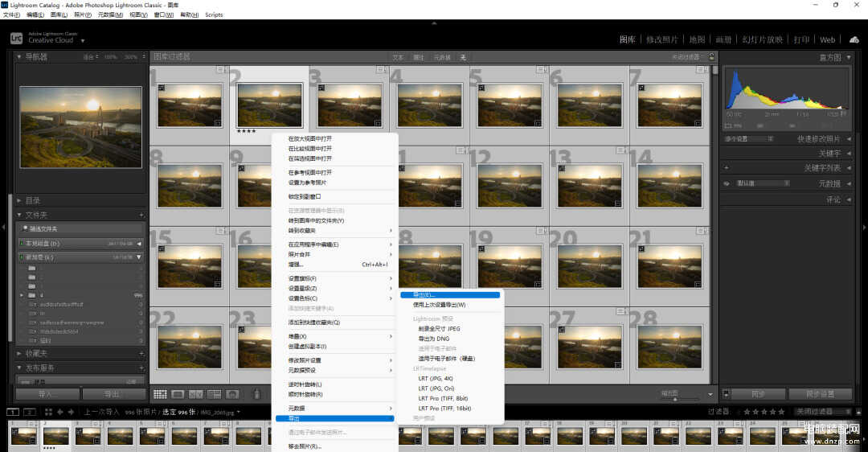Add a collection with 收藏夹 plus icon

point(141,353)
